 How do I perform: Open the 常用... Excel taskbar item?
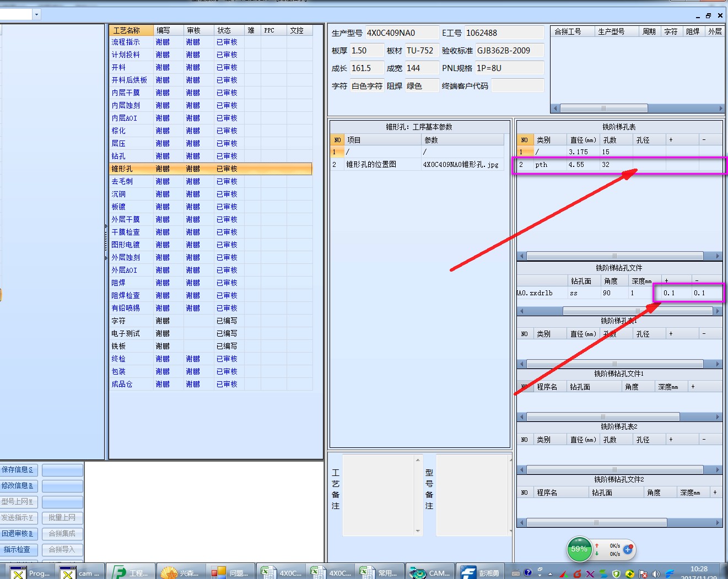pyautogui.click(x=380, y=572)
